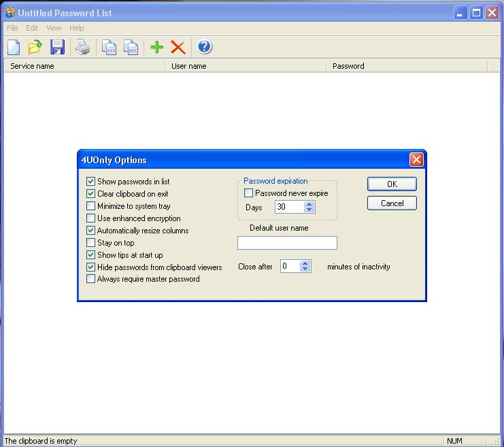This screenshot has width=504, height=447.
Task: Enable Minimize to system tray
Action: click(90, 206)
